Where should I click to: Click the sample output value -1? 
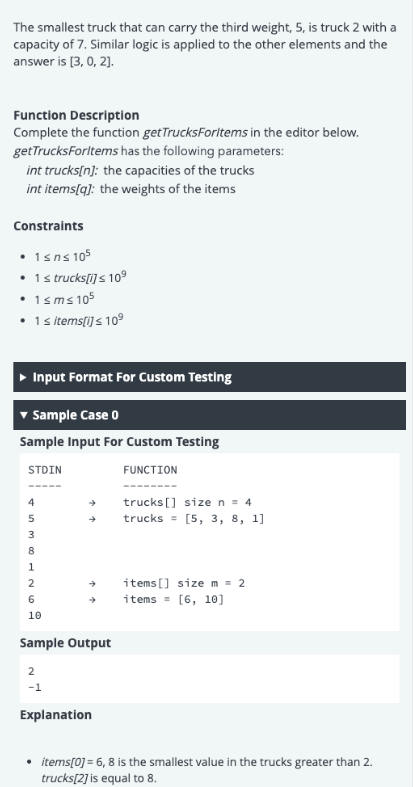click(35, 687)
